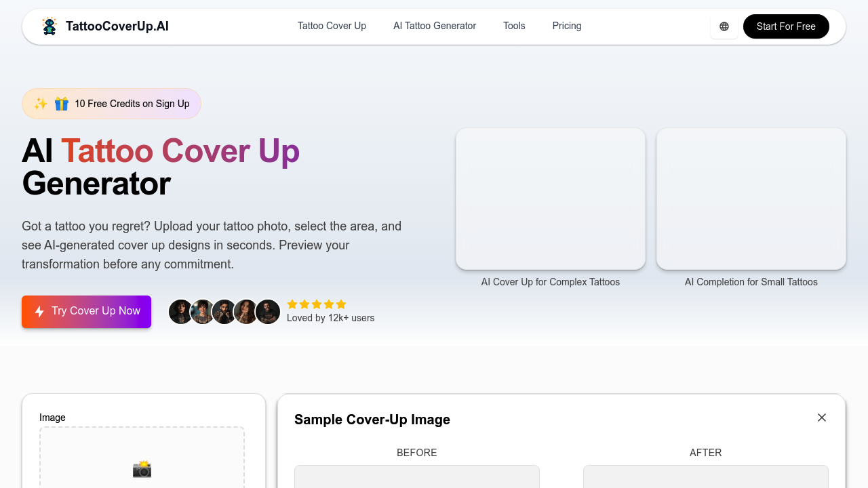The image size is (868, 488).
Task: Click the lightning bolt icon on the cover up button
Action: [39, 311]
